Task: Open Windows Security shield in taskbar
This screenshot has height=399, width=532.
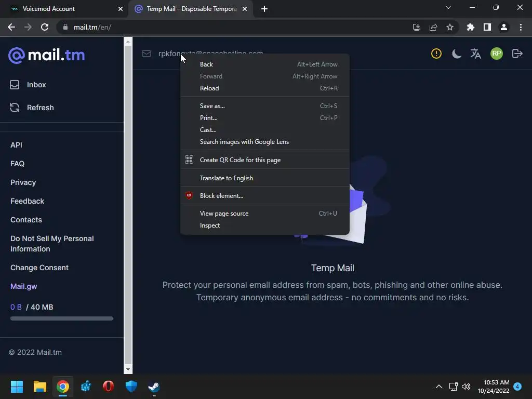Action: click(x=131, y=387)
